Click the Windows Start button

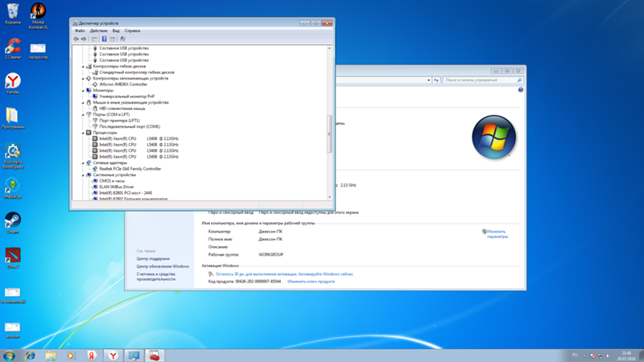click(x=9, y=356)
